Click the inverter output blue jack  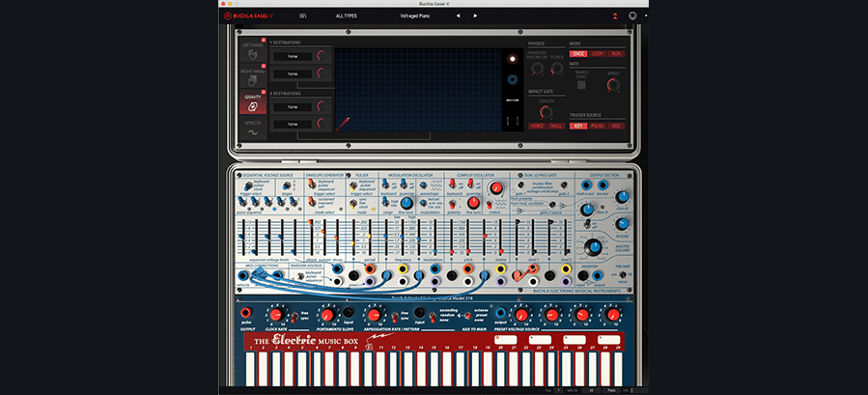click(598, 275)
